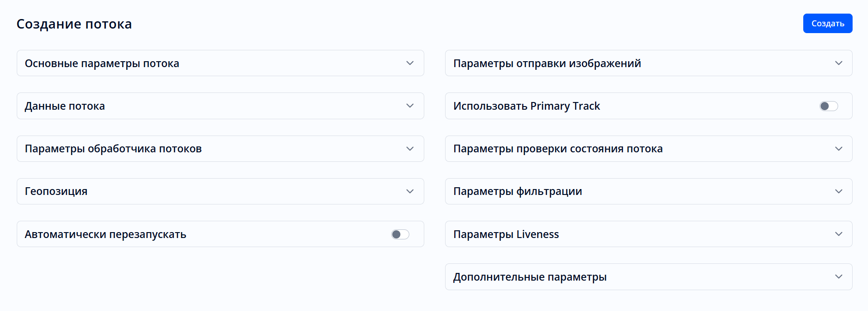Click the chevron in Параметры отправки изображений
This screenshot has height=311, width=868.
tap(839, 63)
